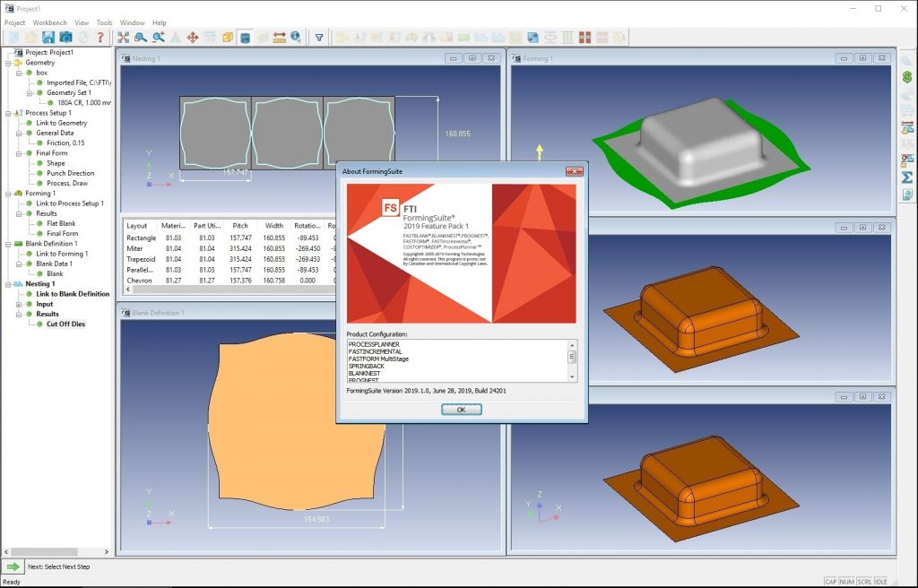Click the tree panel horizontal scrollbar
Screen dimensions: 918x588
point(56,551)
